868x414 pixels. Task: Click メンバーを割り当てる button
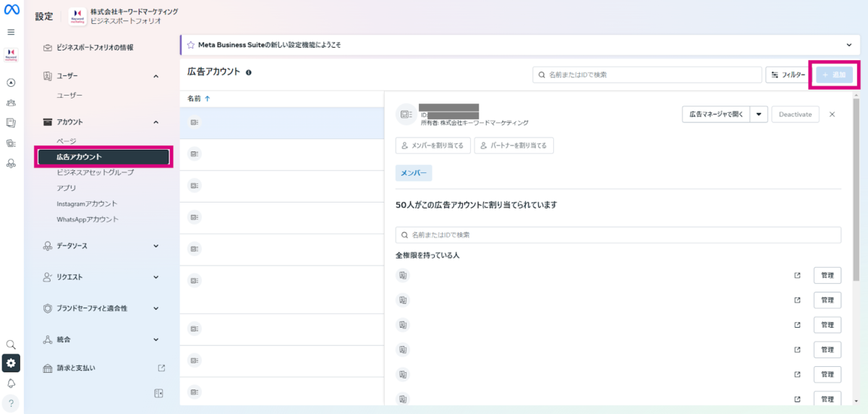coord(434,145)
